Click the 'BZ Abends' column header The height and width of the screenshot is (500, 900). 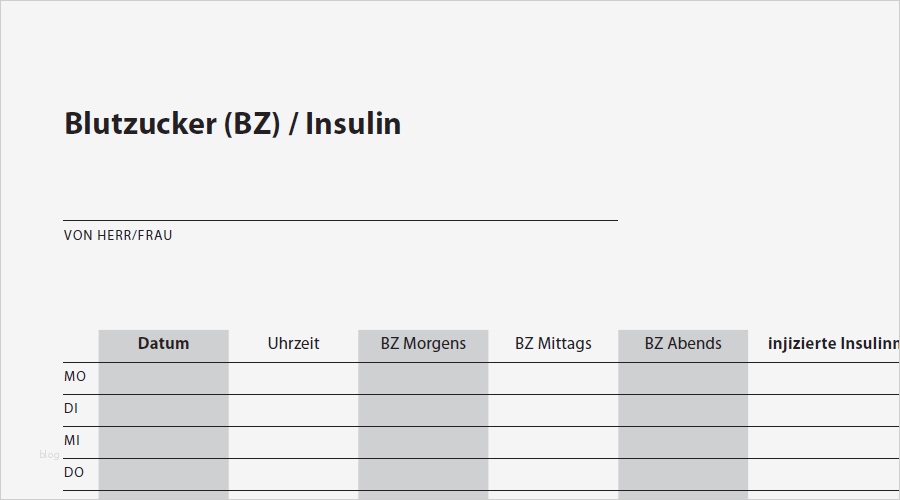[683, 344]
